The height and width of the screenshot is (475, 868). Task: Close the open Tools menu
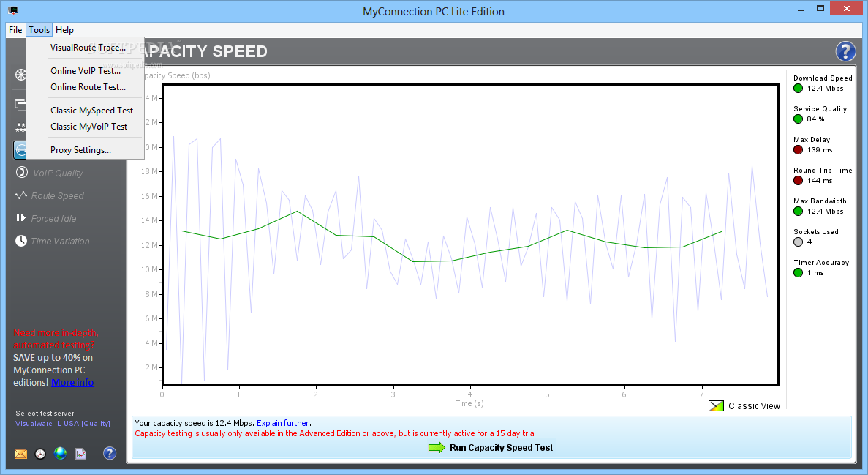(x=39, y=30)
